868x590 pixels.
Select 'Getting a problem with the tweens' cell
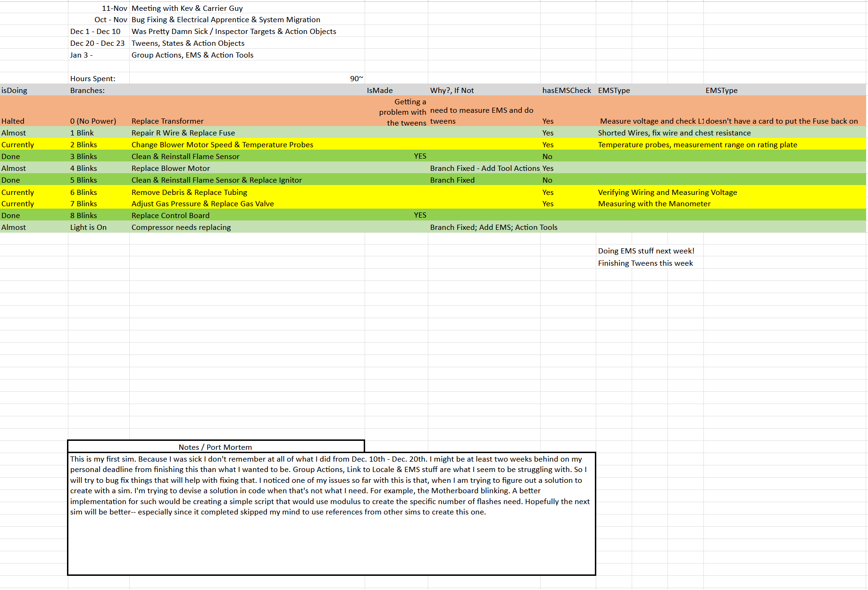(396, 111)
